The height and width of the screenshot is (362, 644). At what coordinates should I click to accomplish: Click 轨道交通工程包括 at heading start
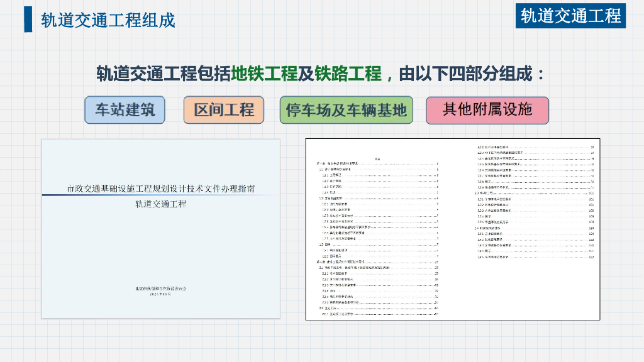[164, 74]
